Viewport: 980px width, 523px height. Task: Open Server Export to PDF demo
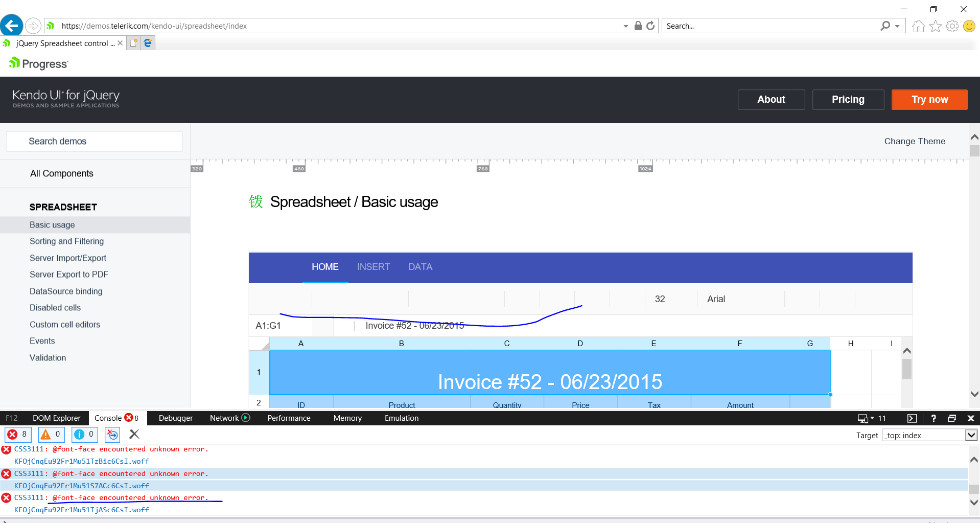69,275
